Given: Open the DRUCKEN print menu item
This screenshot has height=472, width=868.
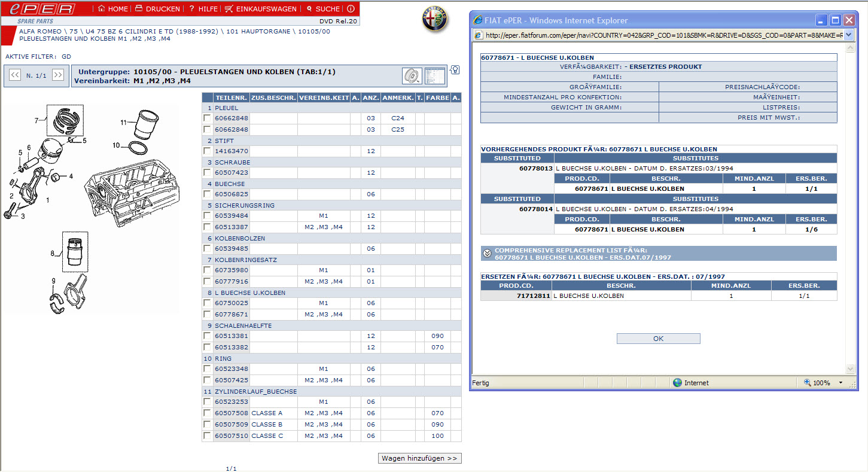Looking at the screenshot, I should click(x=157, y=9).
